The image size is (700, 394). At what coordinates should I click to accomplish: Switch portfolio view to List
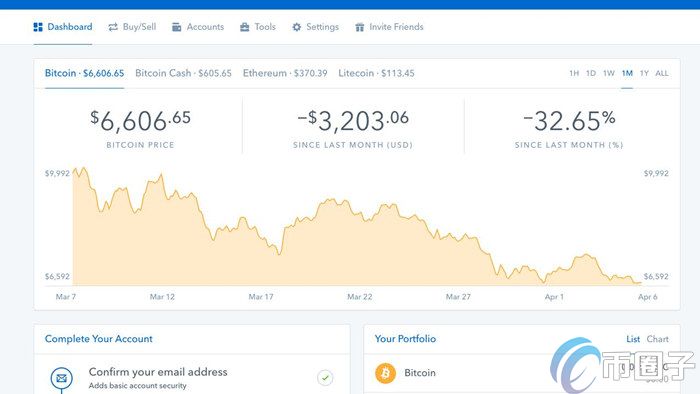coord(633,339)
